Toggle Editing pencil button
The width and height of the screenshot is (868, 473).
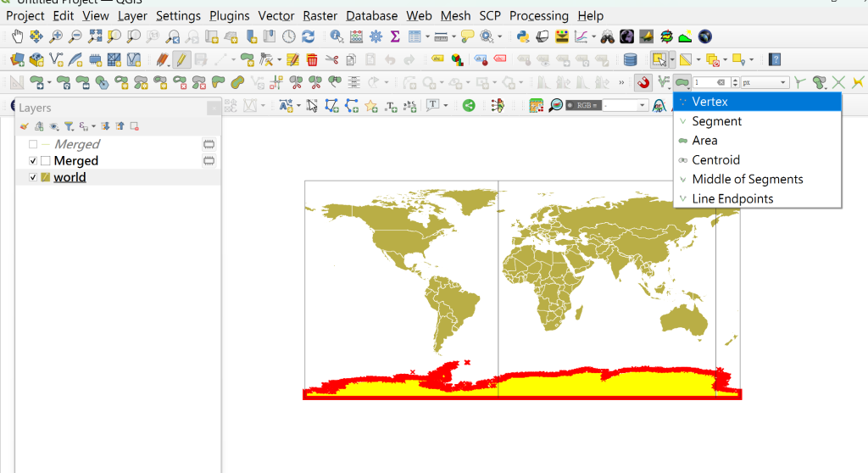pyautogui.click(x=181, y=59)
